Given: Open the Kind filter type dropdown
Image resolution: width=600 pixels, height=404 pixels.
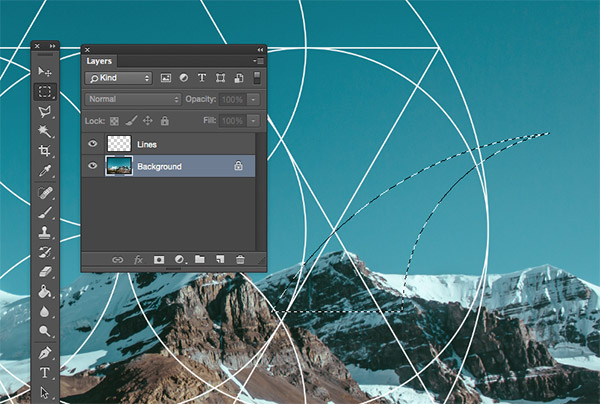Looking at the screenshot, I should [119, 78].
